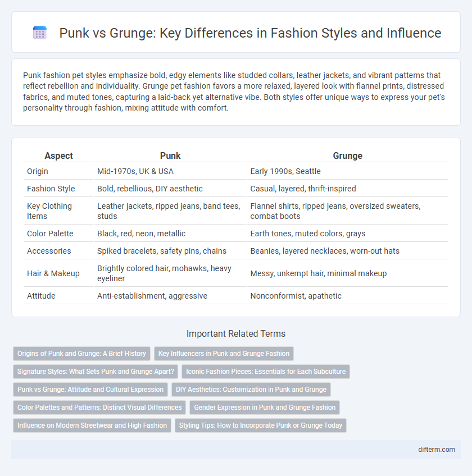This screenshot has width=472, height=476.
Task: Click the Punk vs Grunge page title
Action: [250, 33]
